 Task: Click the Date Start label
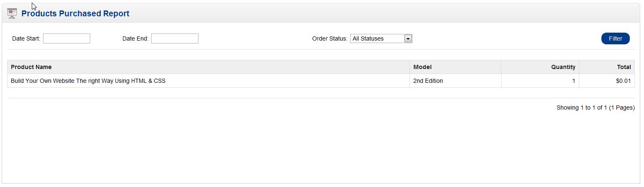26,38
